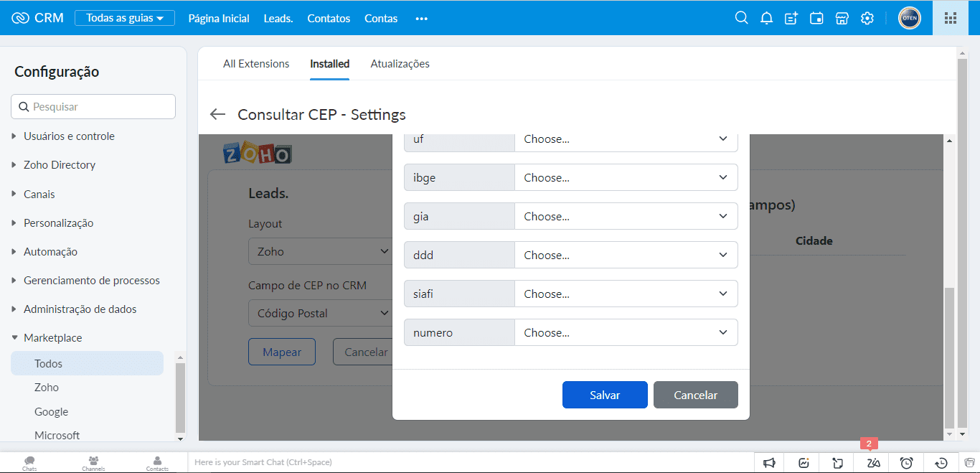Open the settings gear icon

coord(867,18)
